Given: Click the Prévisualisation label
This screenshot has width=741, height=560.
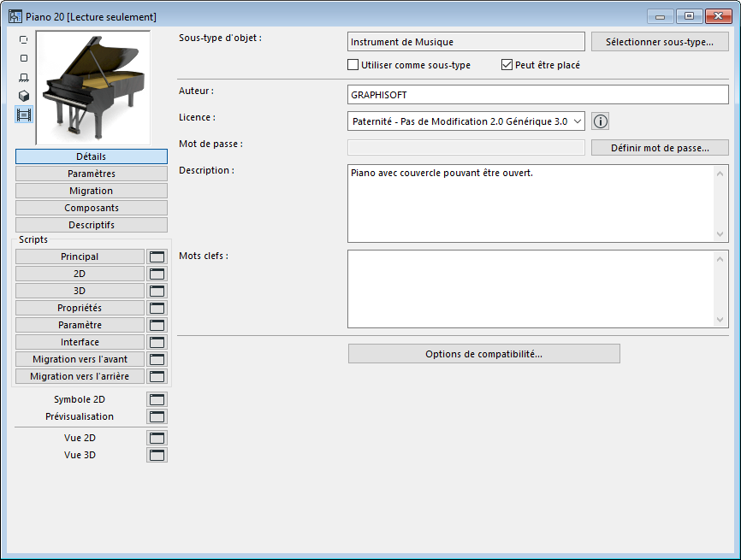Looking at the screenshot, I should click(x=80, y=416).
